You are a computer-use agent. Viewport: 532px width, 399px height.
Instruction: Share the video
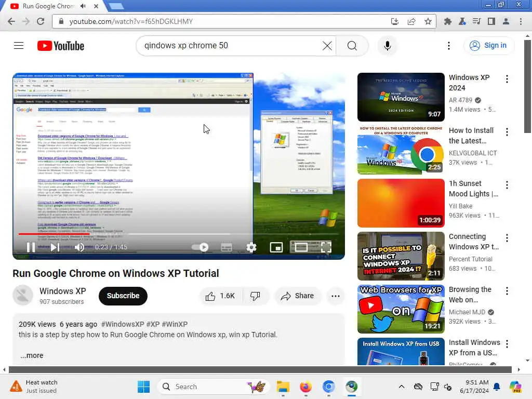click(298, 296)
